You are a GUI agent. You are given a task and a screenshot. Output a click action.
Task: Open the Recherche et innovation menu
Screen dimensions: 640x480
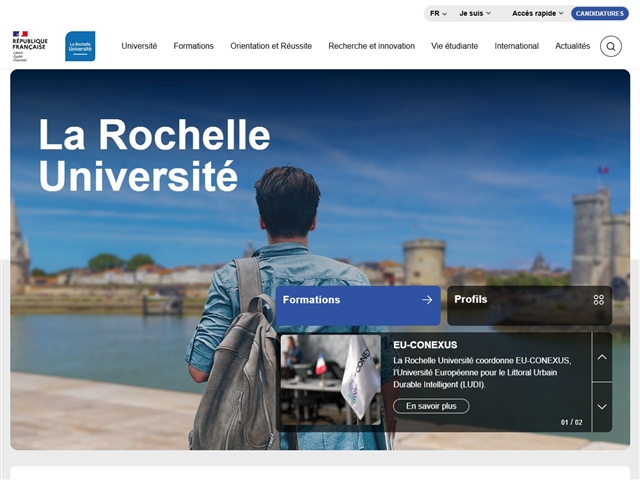[x=371, y=46]
